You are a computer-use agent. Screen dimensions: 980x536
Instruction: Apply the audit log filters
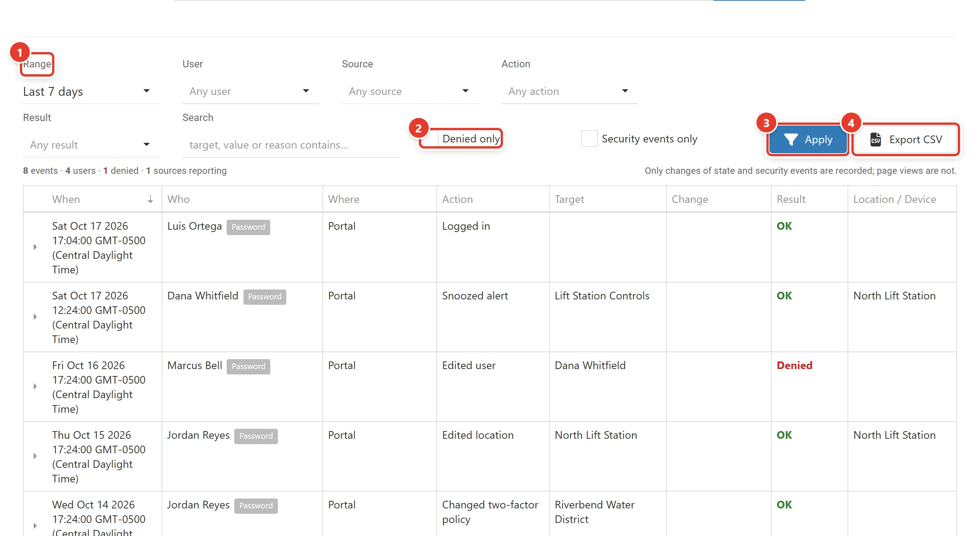point(808,139)
